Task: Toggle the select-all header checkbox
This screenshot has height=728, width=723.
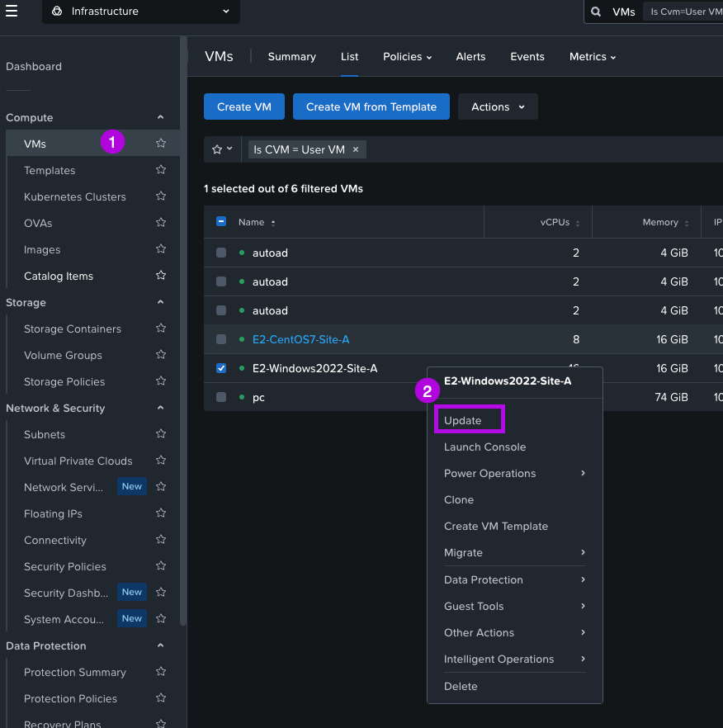Action: (x=221, y=221)
